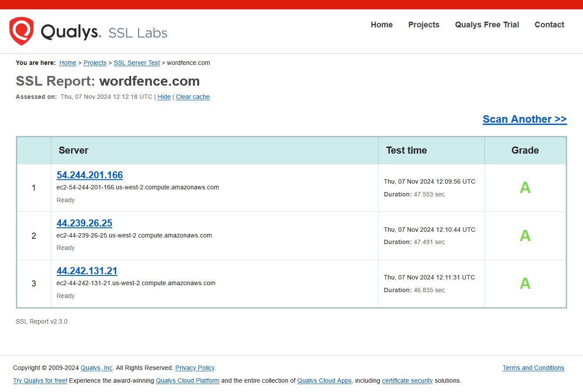
Task: Click the Home breadcrumb link
Action: click(x=68, y=63)
